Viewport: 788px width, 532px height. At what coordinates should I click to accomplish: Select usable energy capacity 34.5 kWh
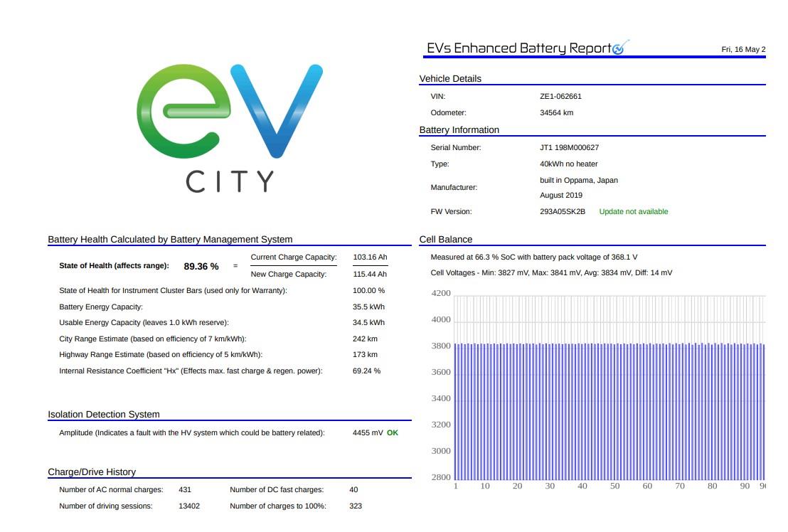coord(368,322)
